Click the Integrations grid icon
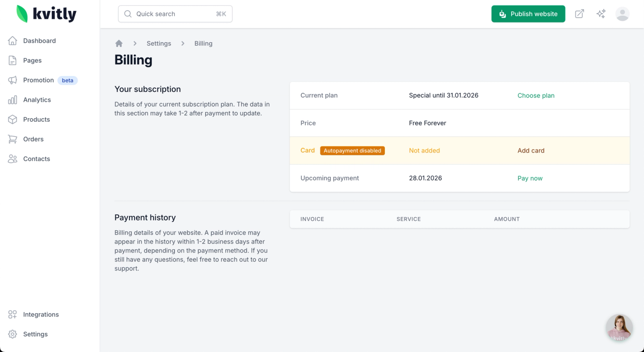The image size is (644, 352). coord(13,315)
